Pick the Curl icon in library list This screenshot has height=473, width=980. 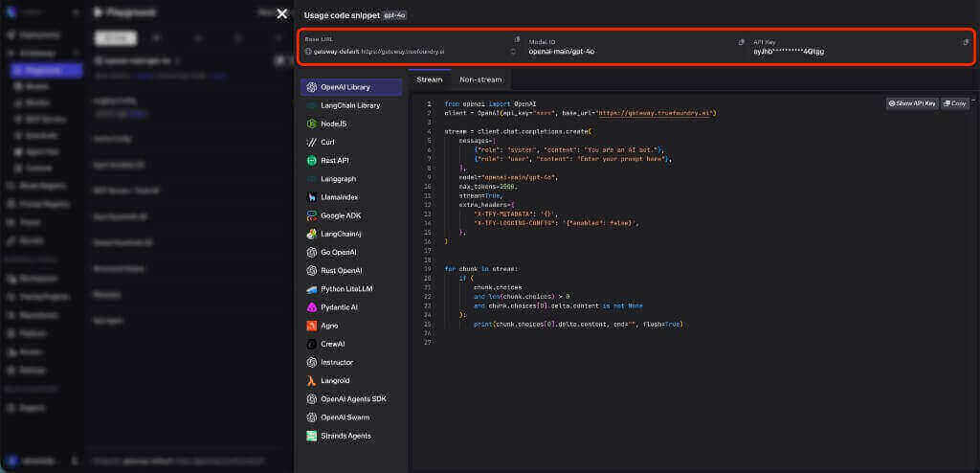coord(311,142)
